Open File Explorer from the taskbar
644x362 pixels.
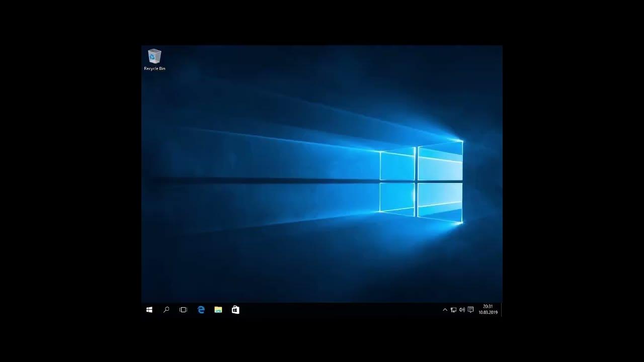(218, 310)
